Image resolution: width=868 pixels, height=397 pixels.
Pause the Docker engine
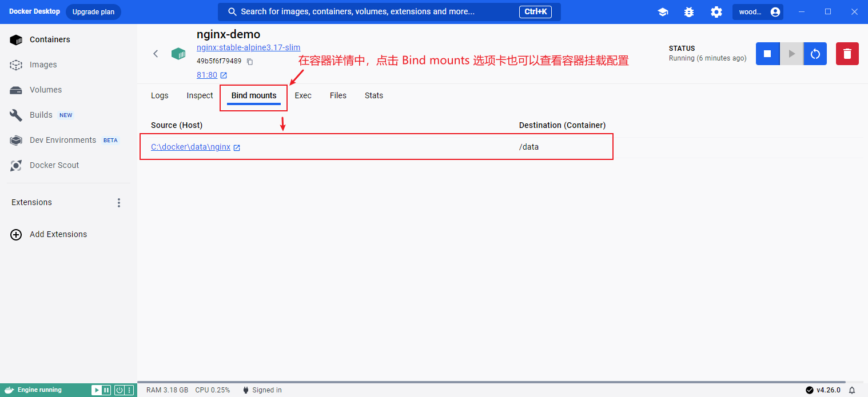click(106, 390)
